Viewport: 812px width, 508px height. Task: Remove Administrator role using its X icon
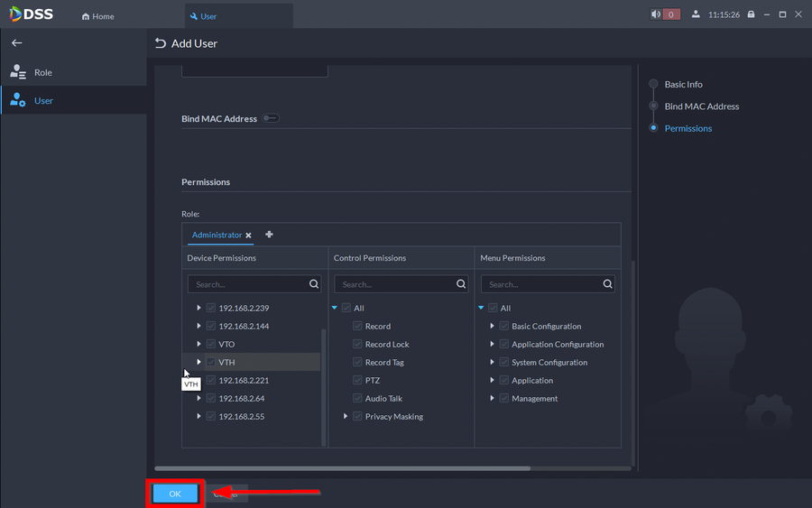249,236
